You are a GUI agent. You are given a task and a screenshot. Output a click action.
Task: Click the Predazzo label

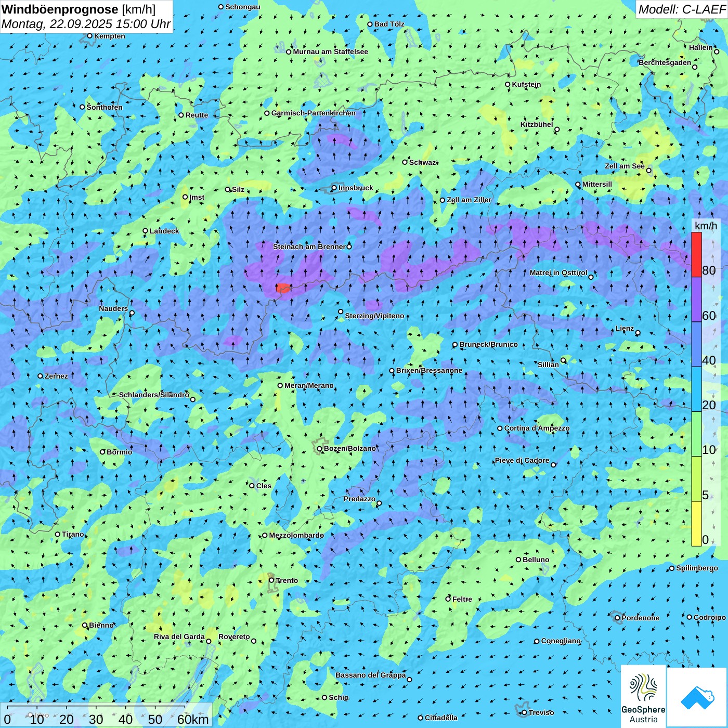pos(359,499)
